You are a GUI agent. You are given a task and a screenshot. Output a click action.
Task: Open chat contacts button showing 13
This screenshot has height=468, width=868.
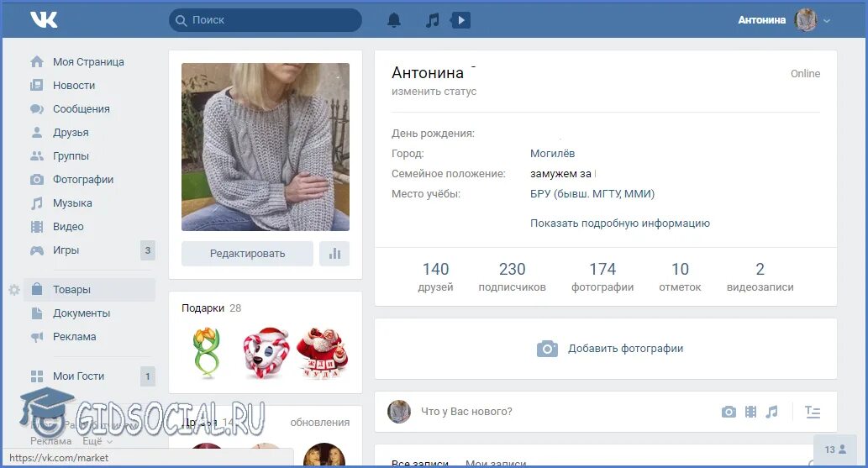point(835,450)
